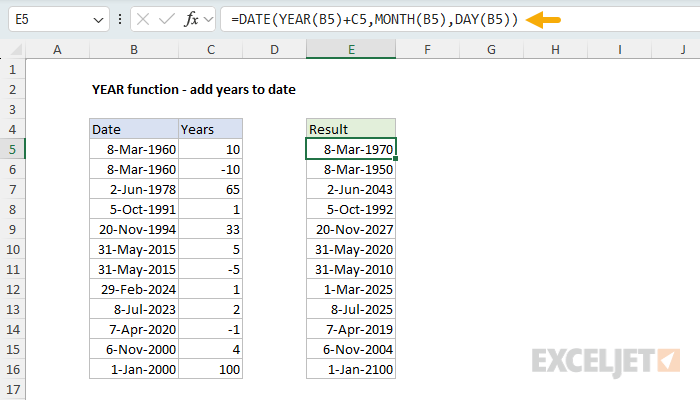Select row 16 header
The width and height of the screenshot is (700, 400).
tap(12, 369)
